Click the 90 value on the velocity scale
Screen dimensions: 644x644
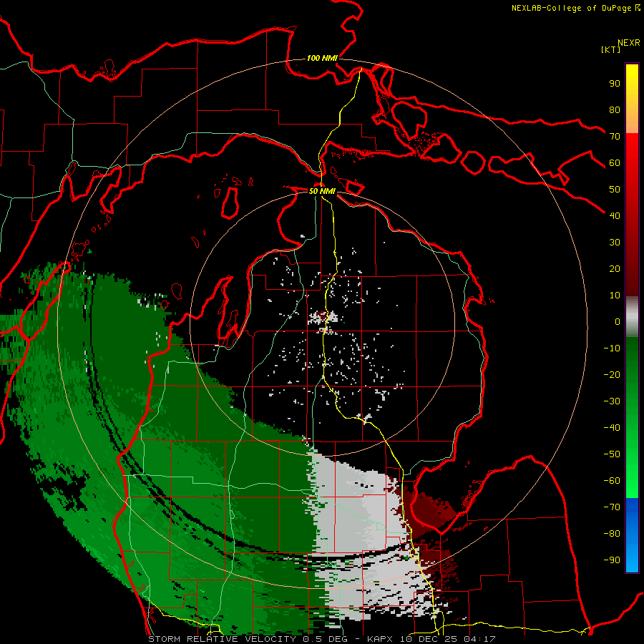point(615,84)
